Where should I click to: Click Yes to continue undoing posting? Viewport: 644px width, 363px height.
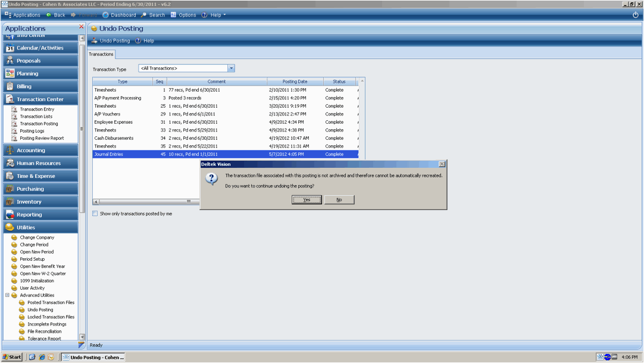[307, 200]
